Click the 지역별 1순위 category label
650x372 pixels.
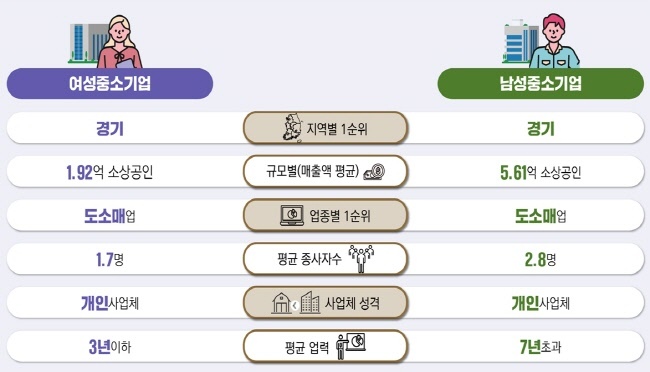(x=337, y=129)
